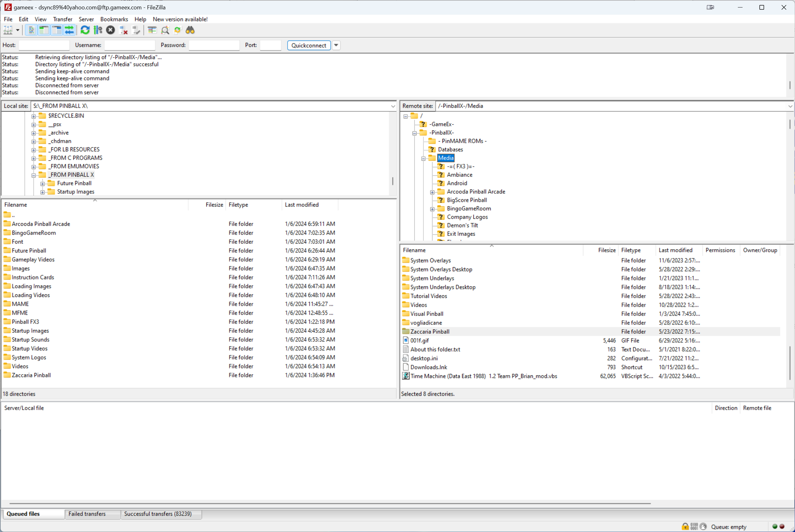Screen dimensions: 795x532
Task: Collapse the _FROM PINBALL X local tree node
Action: pos(34,175)
